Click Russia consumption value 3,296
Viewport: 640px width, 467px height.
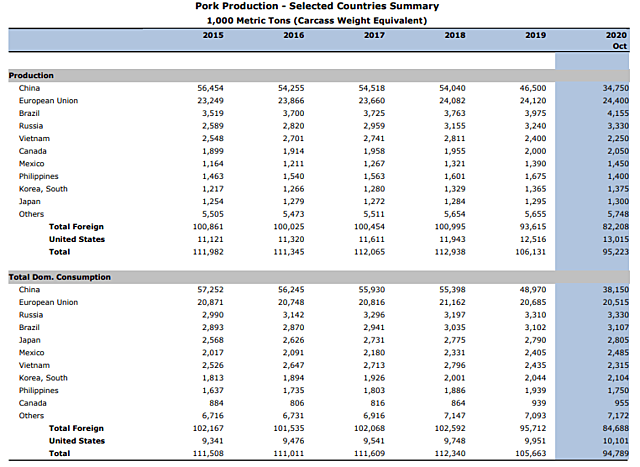pyautogui.click(x=374, y=315)
